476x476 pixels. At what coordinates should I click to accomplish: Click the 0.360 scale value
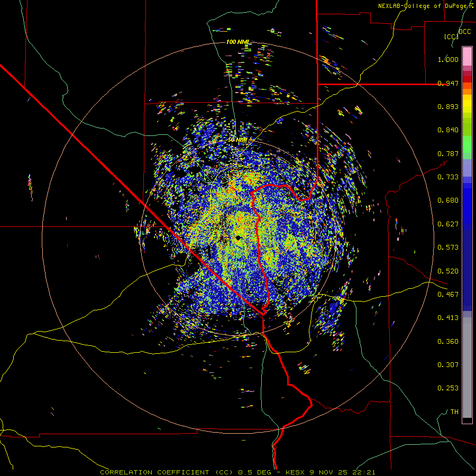pyautogui.click(x=448, y=342)
